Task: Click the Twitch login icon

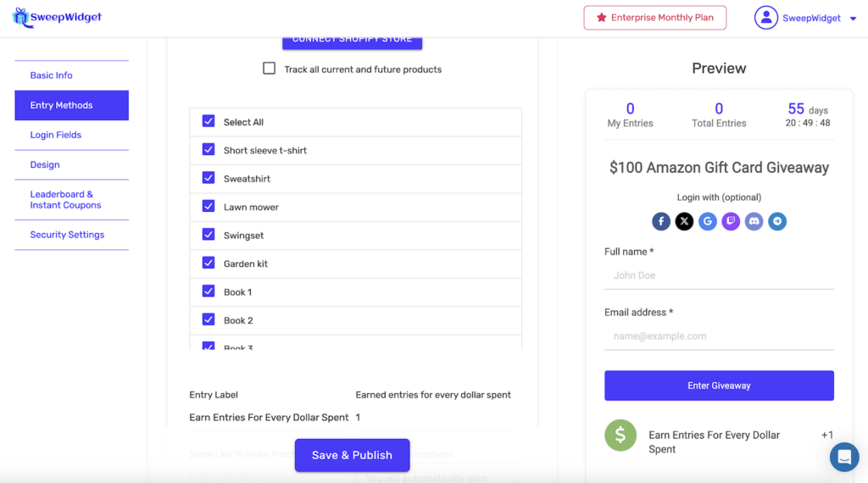Action: click(x=731, y=221)
